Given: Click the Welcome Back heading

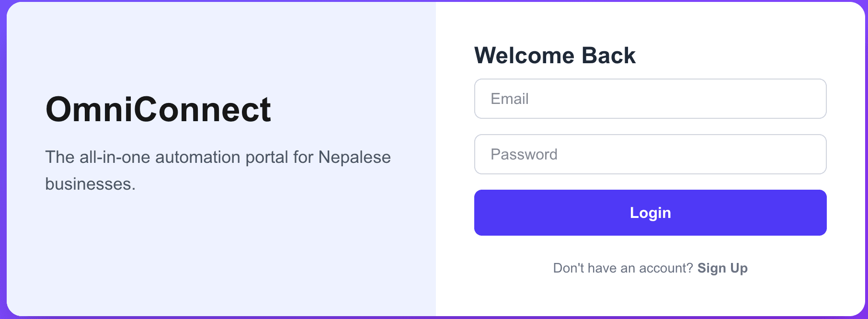Looking at the screenshot, I should point(555,55).
